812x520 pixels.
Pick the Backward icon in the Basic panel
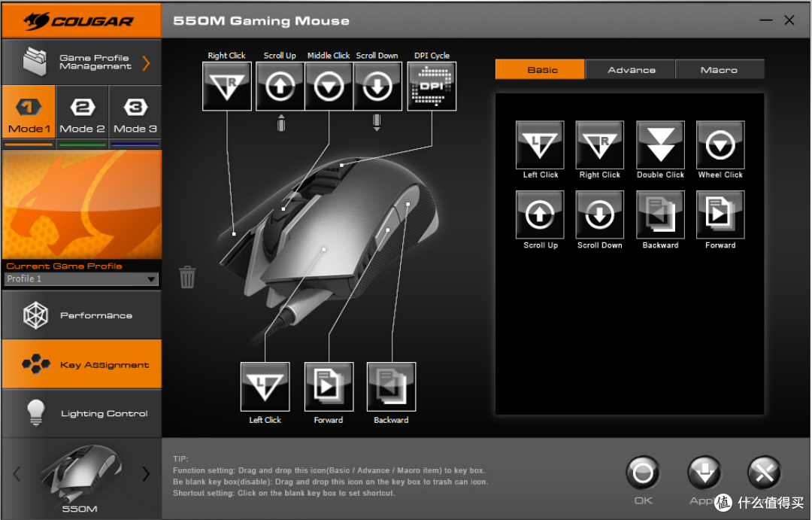pos(660,214)
